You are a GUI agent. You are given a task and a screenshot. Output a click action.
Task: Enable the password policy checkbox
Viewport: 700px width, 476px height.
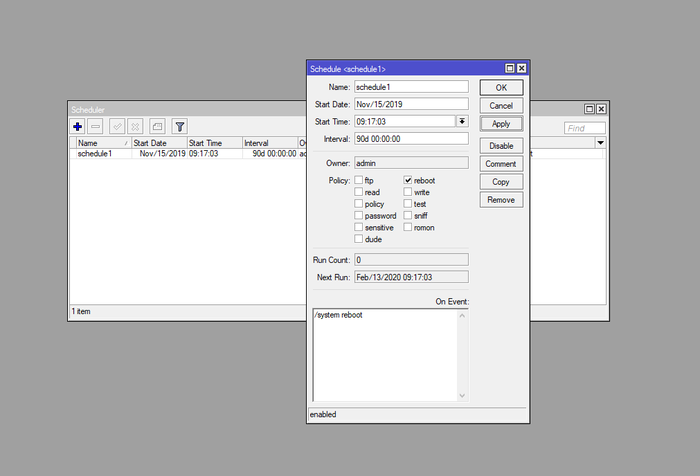coord(358,215)
